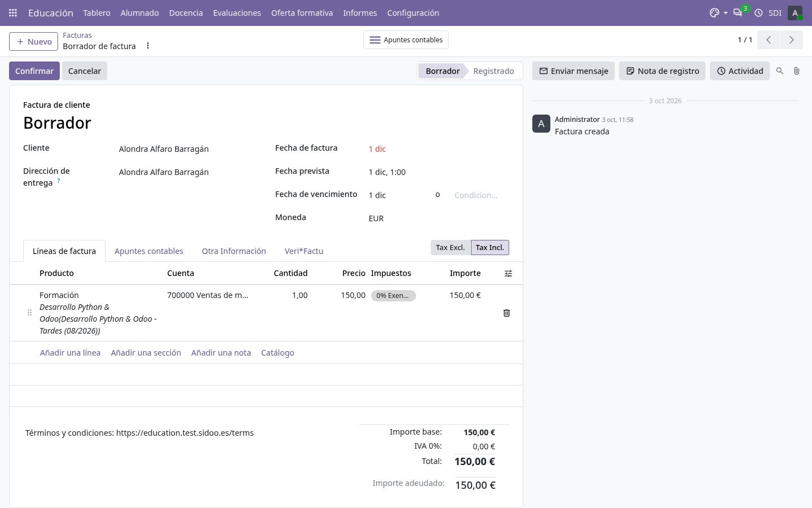The height and width of the screenshot is (508, 812).
Task: Open the clock activities icon in navbar
Action: click(758, 12)
